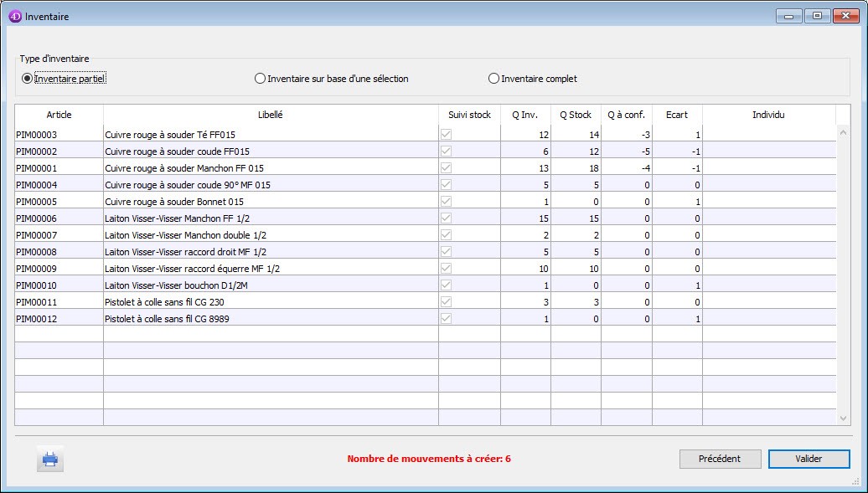Select Inventaire complet radio button
Image resolution: width=868 pixels, height=493 pixels.
click(493, 79)
